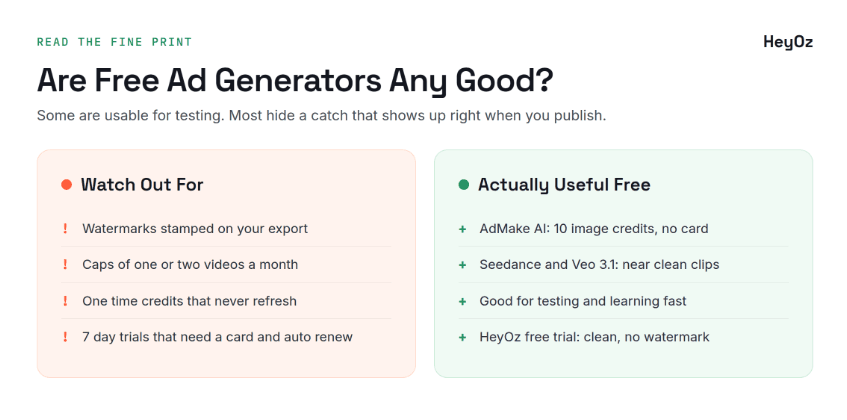The height and width of the screenshot is (420, 847).
Task: Click the plus icon beside Seedance and Veo
Action: pyautogui.click(x=462, y=265)
